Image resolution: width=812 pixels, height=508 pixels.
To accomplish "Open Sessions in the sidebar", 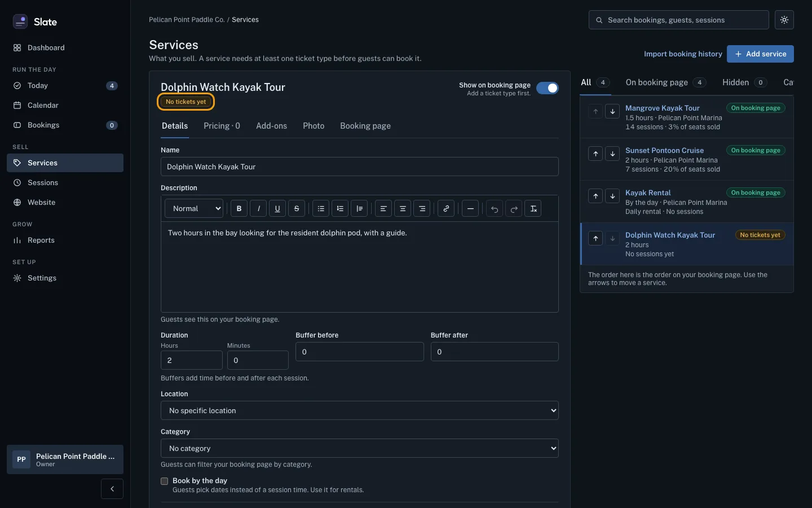I will click(x=65, y=183).
